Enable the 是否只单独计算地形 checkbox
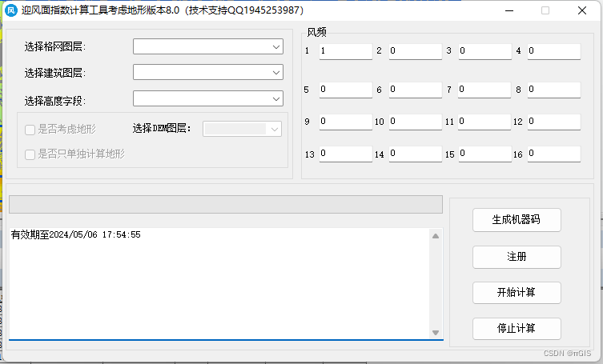This screenshot has width=603, height=364. pos(30,154)
